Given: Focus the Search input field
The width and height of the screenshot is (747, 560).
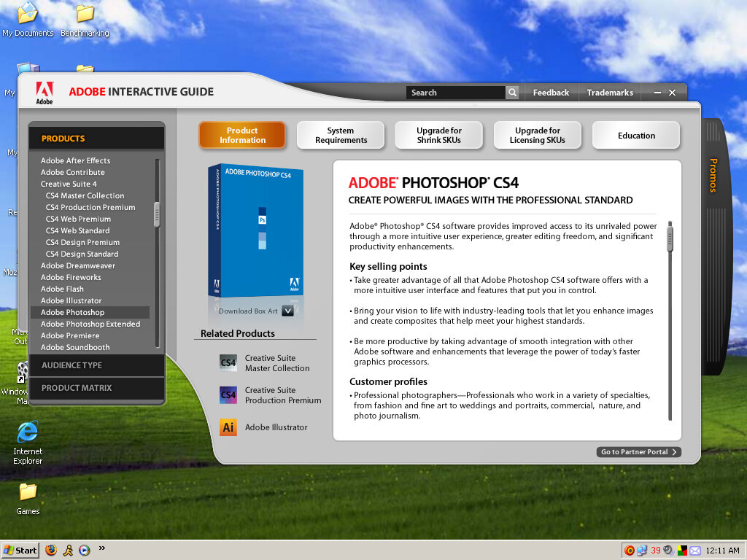Looking at the screenshot, I should [x=455, y=93].
